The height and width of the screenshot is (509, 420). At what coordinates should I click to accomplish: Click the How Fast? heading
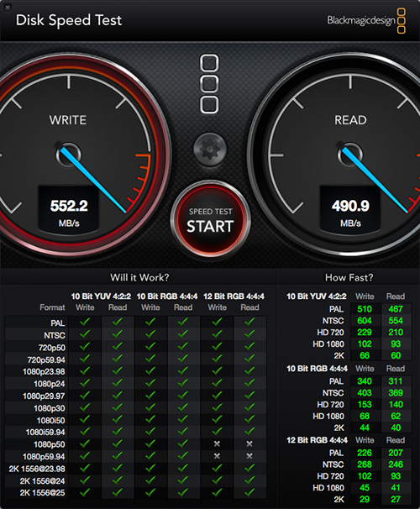349,277
